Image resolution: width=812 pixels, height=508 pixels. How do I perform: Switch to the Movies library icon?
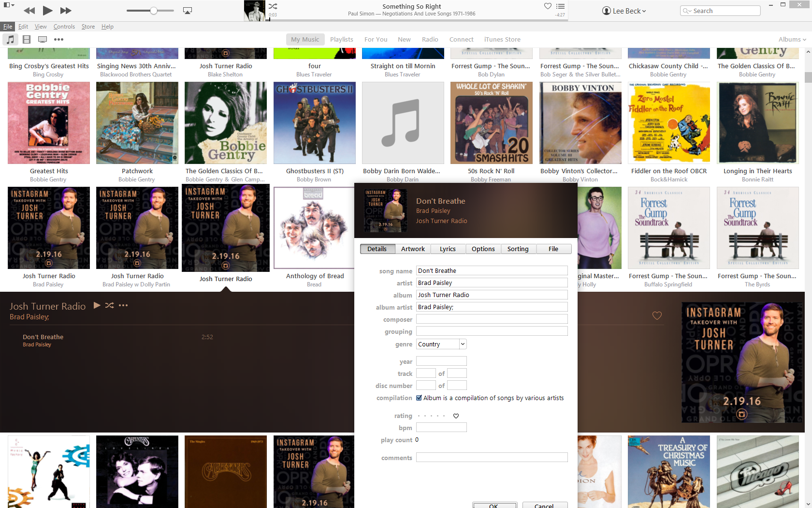tap(27, 40)
